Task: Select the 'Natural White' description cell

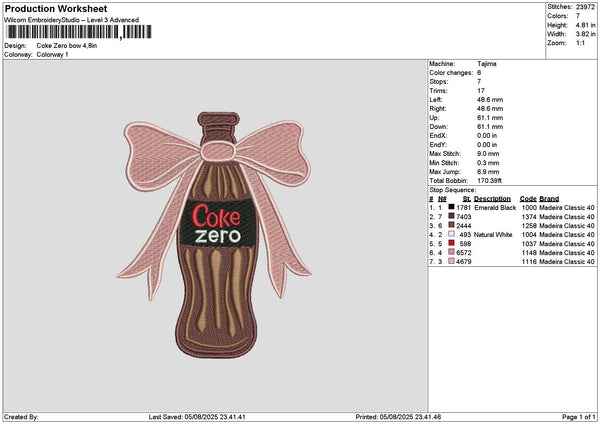Action: [x=493, y=235]
